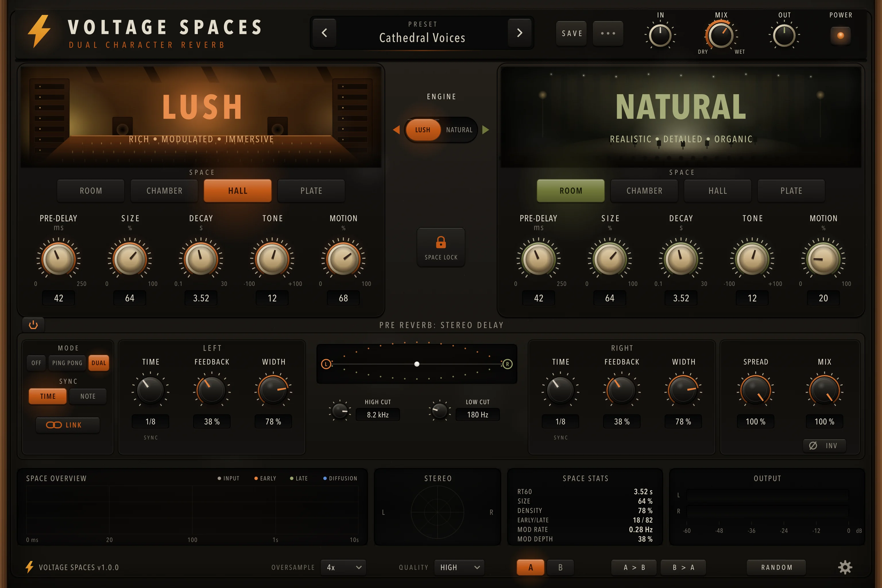The width and height of the screenshot is (882, 588).
Task: Open settings with the gear icon
Action: click(845, 567)
